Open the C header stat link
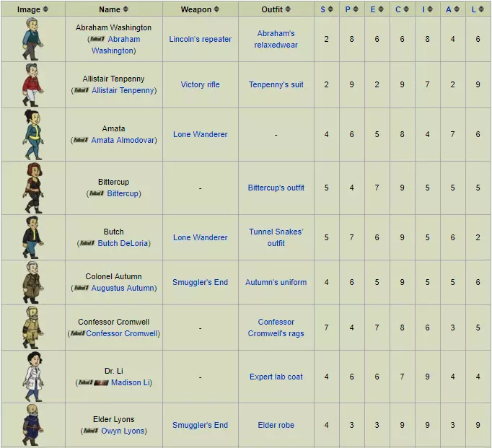Screen dimensions: 492x448 (x=398, y=9)
